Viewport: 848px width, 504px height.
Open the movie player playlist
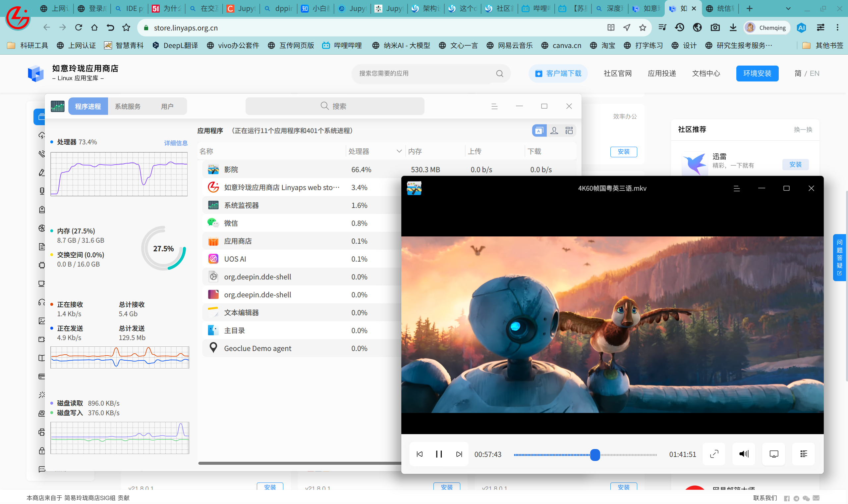pos(804,454)
